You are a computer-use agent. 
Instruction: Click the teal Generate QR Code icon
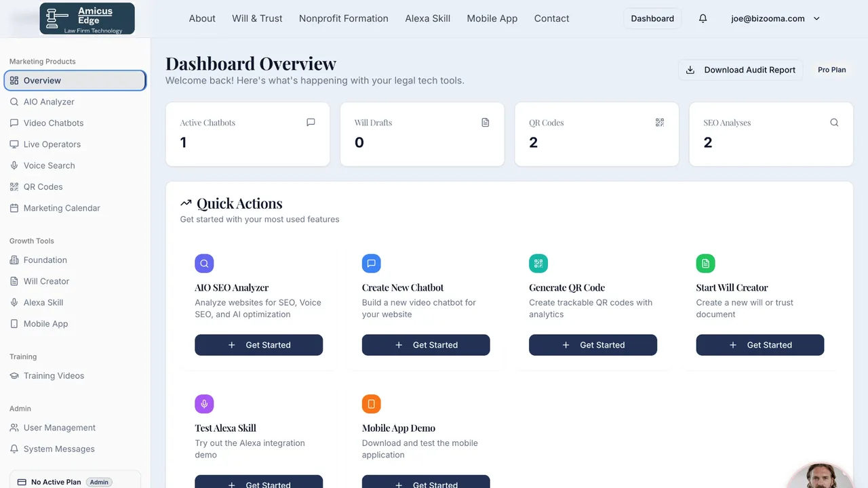538,264
